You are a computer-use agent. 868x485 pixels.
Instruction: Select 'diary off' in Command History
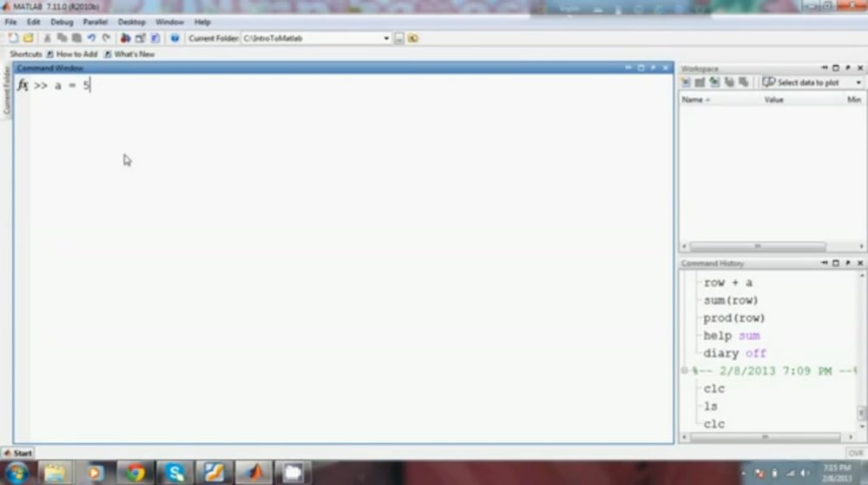coord(734,353)
